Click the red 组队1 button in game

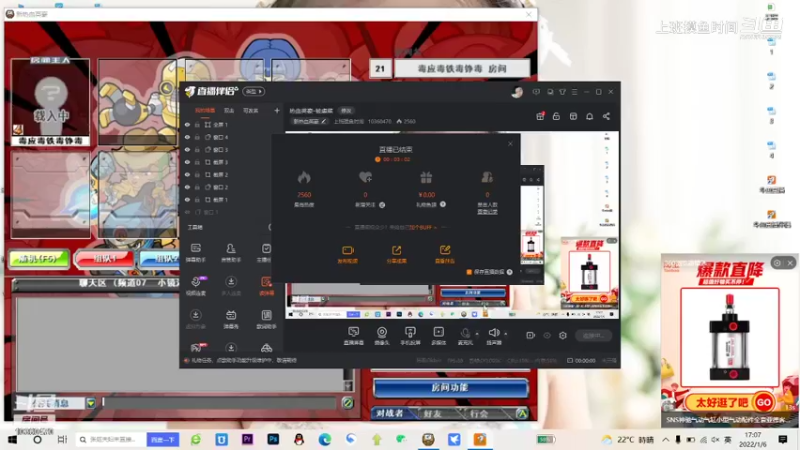point(104,259)
